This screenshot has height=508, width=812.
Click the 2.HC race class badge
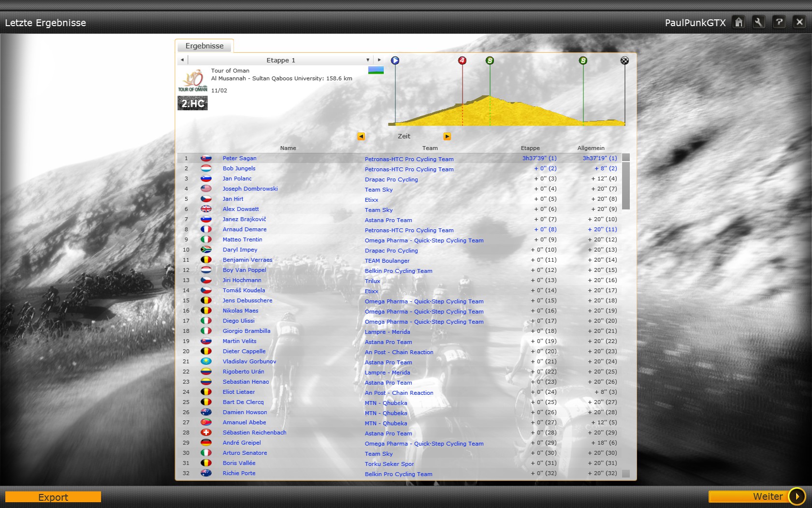coord(192,103)
